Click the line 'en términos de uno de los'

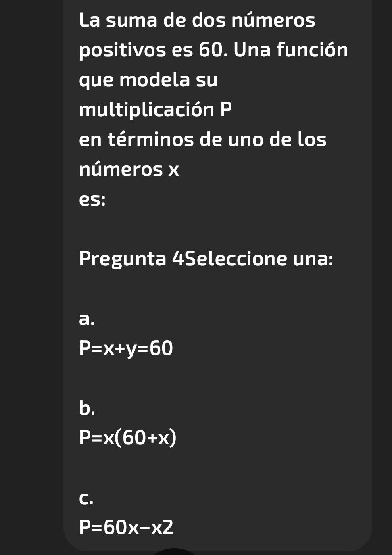click(x=203, y=140)
